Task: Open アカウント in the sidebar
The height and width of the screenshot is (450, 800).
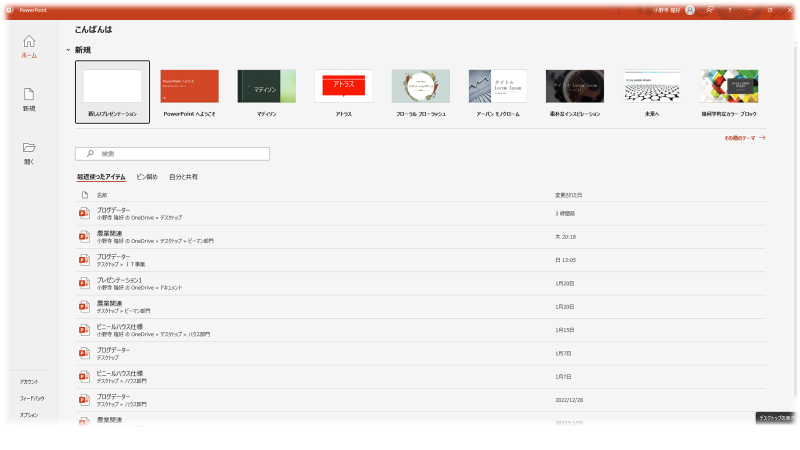Action: coord(29,382)
